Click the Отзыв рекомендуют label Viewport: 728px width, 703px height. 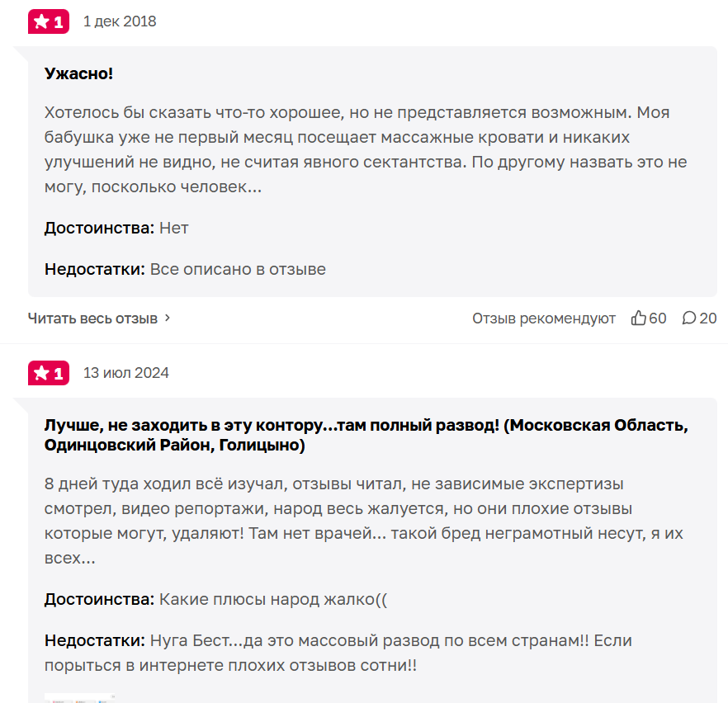[543, 318]
